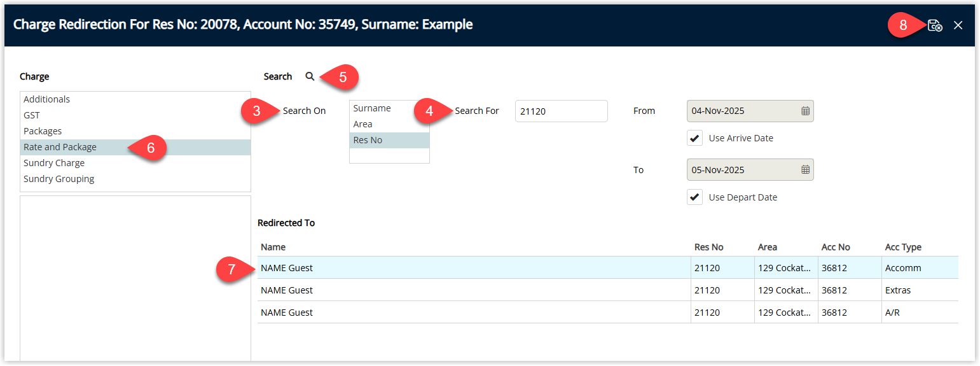Click the Search For input field
This screenshot has height=366, width=980.
point(561,111)
